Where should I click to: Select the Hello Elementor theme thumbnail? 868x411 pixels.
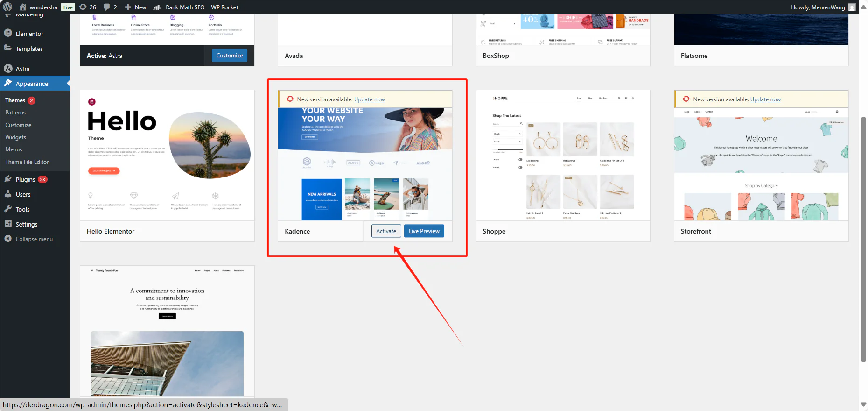[167, 156]
